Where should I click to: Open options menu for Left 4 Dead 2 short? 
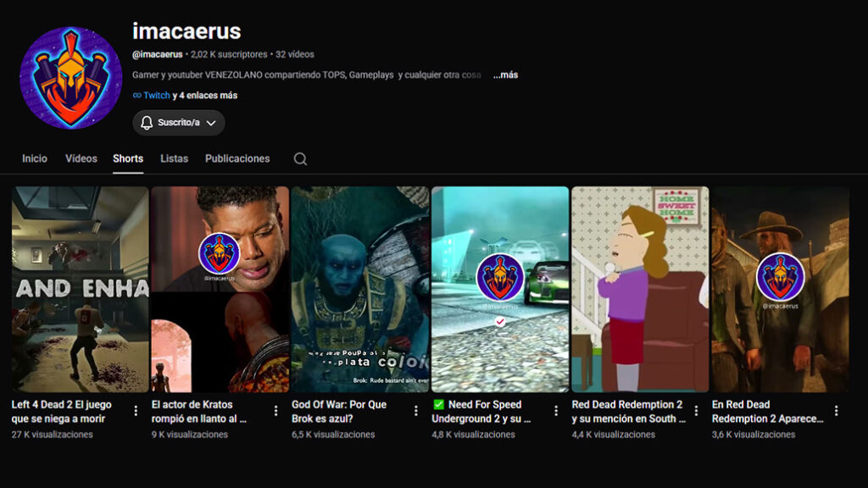pyautogui.click(x=136, y=411)
